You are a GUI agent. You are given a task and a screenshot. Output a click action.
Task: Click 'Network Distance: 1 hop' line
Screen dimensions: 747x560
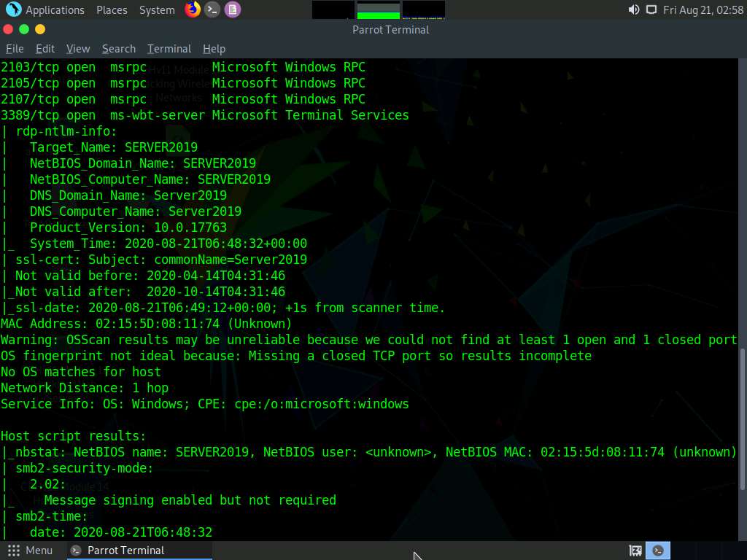(85, 388)
